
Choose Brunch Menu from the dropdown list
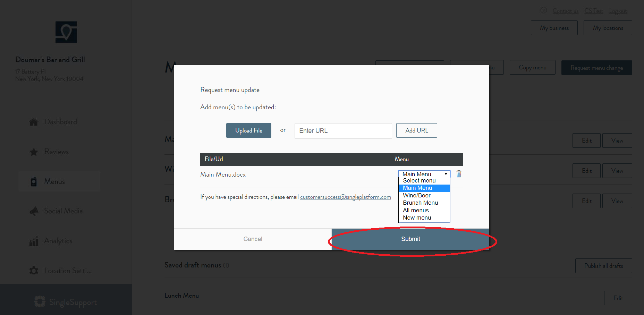[420, 203]
